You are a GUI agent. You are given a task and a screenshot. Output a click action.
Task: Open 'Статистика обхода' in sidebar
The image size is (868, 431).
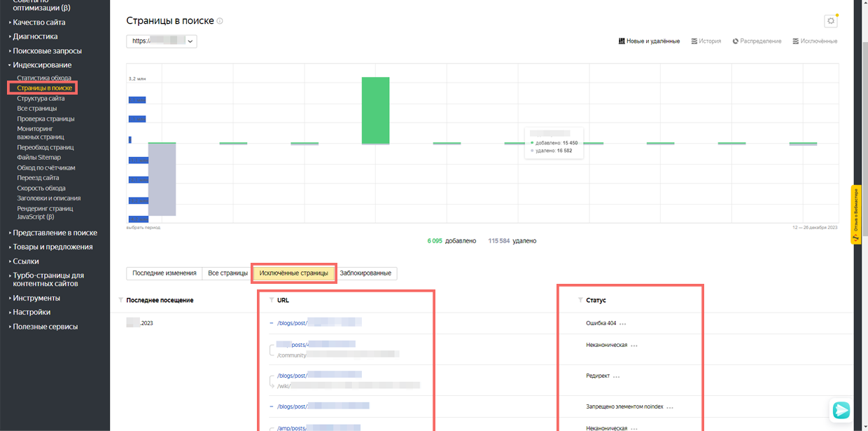pos(44,78)
